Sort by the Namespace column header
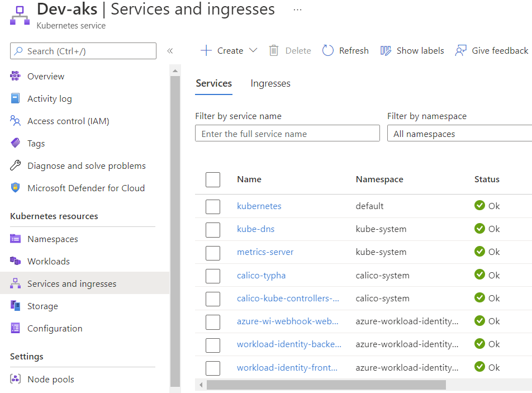This screenshot has height=393, width=532. point(379,179)
